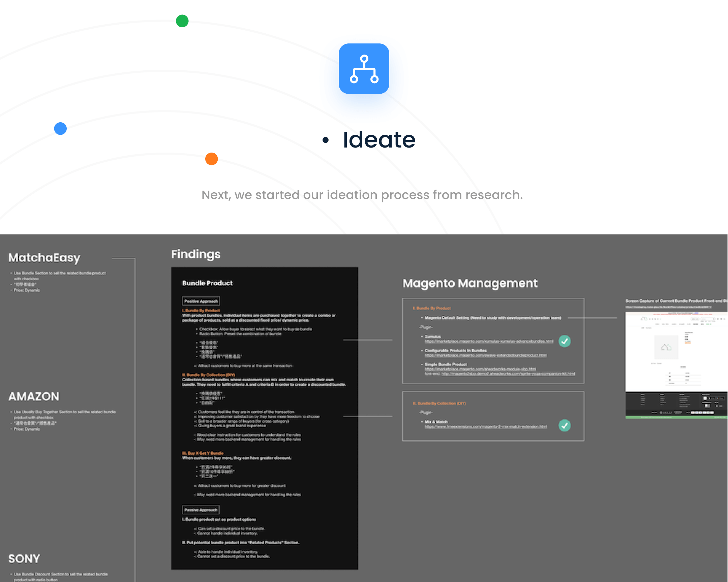This screenshot has width=728, height=582.
Task: Select the AMAZON heading
Action: [x=34, y=396]
